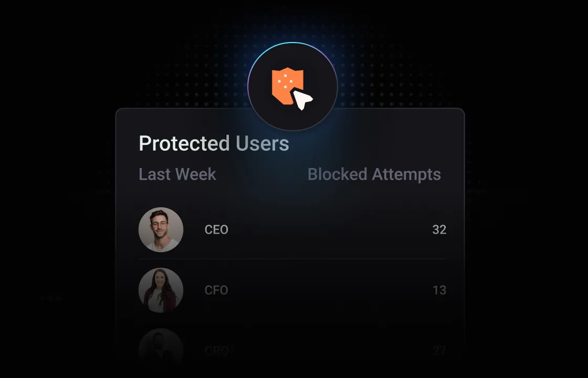The image size is (588, 378).
Task: Click the dark circular badge behind the shield
Action: [x=292, y=87]
